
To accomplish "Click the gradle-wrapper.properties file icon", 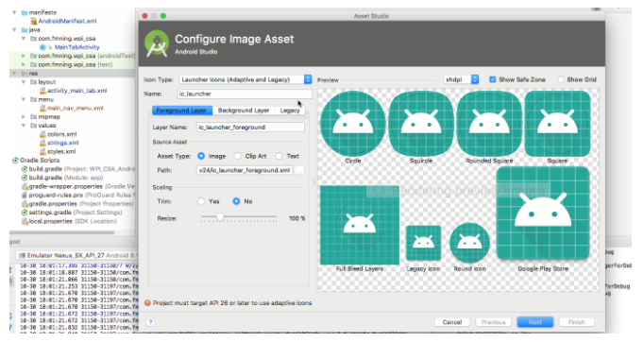I will click(25, 186).
